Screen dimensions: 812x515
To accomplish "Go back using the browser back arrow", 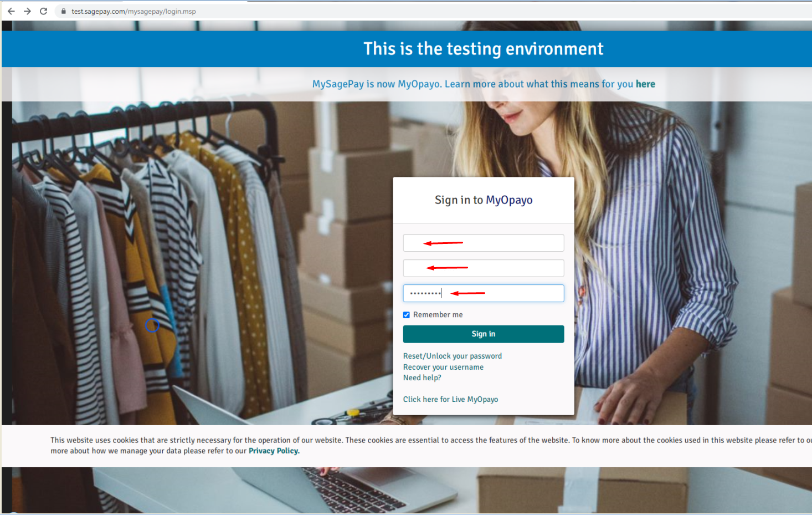I will click(x=11, y=11).
